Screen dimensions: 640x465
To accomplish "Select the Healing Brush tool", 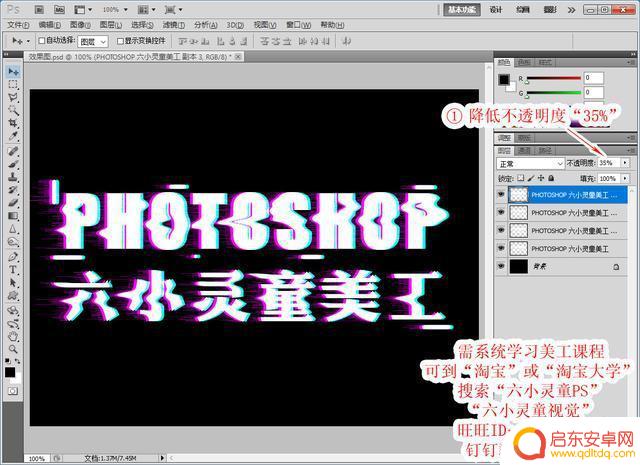I will (13, 151).
